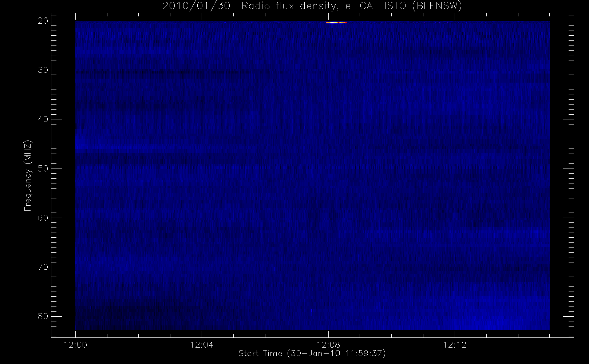589x364 pixels.
Task: Click the bright red-yellow burst at 20 MHz
Action: coord(336,22)
